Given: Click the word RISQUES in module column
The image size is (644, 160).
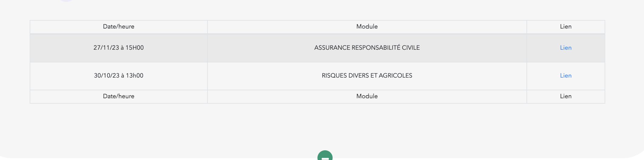Looking at the screenshot, I should click(x=334, y=76).
